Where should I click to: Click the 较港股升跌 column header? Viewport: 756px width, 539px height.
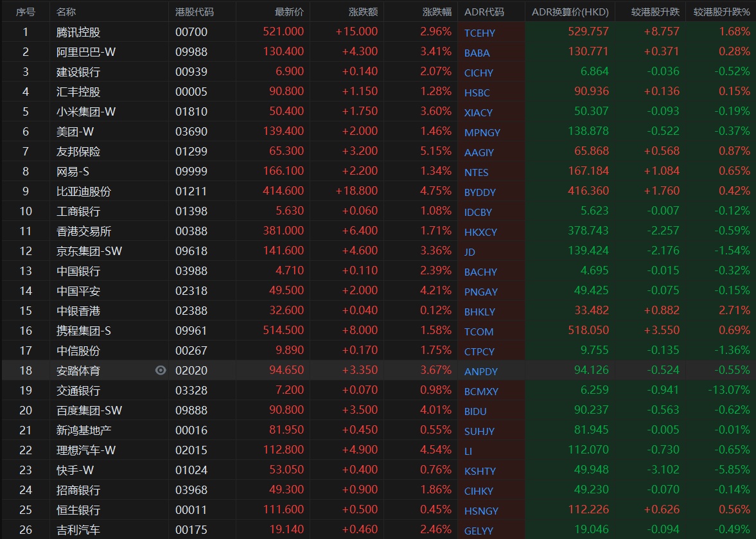[655, 12]
